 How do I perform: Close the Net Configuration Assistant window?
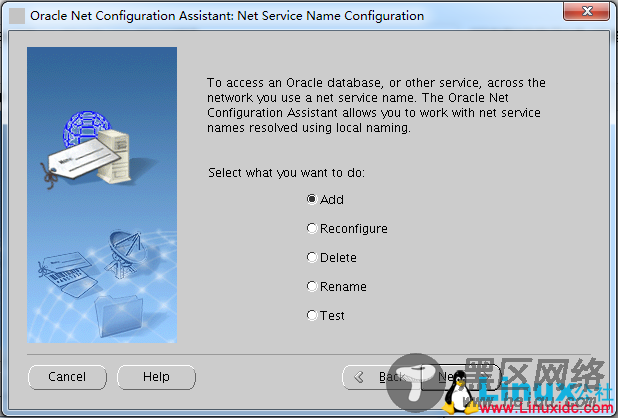[587, 11]
